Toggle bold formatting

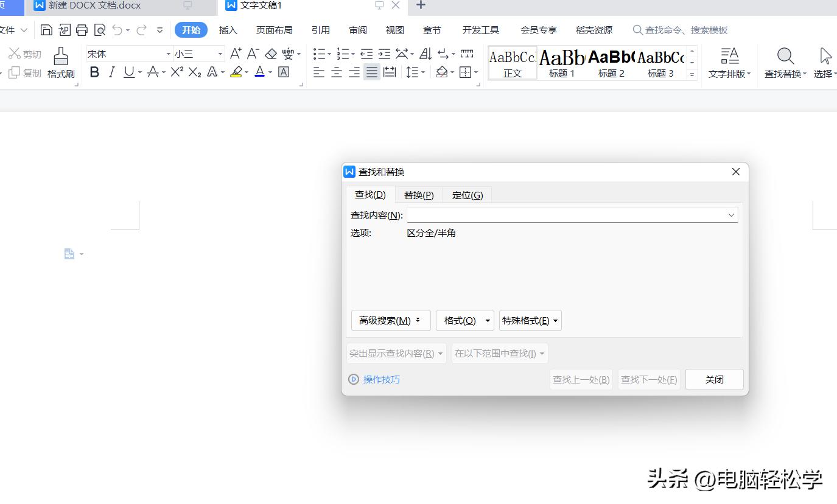click(94, 72)
